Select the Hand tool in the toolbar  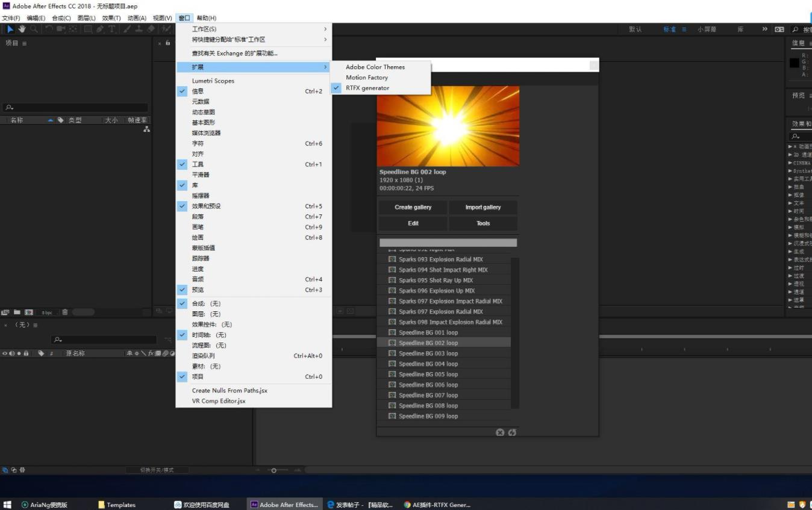(x=22, y=28)
